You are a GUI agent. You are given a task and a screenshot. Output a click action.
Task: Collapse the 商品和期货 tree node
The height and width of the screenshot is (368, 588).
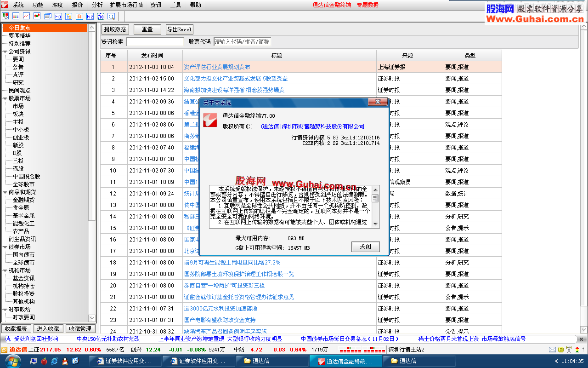[x=5, y=192]
